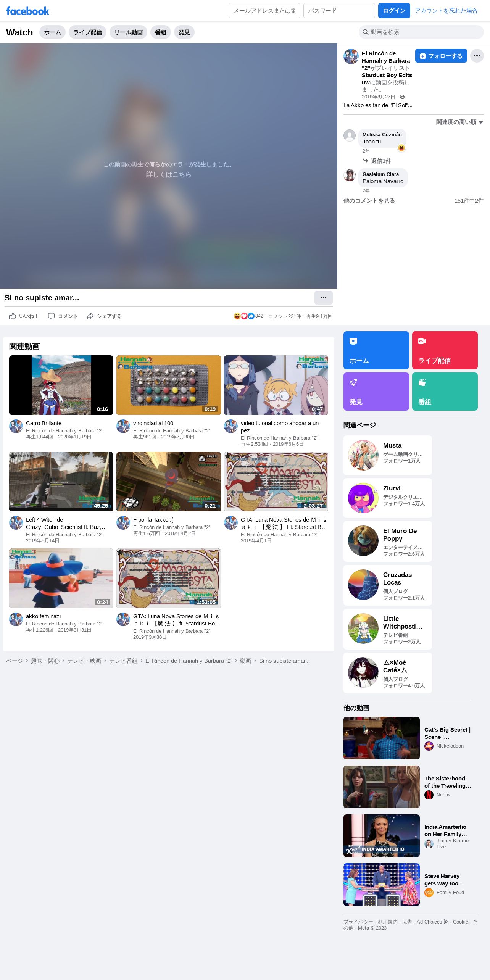The width and height of the screenshot is (490, 980).
Task: Open the Carro Brillante video thumbnail
Action: (x=61, y=385)
